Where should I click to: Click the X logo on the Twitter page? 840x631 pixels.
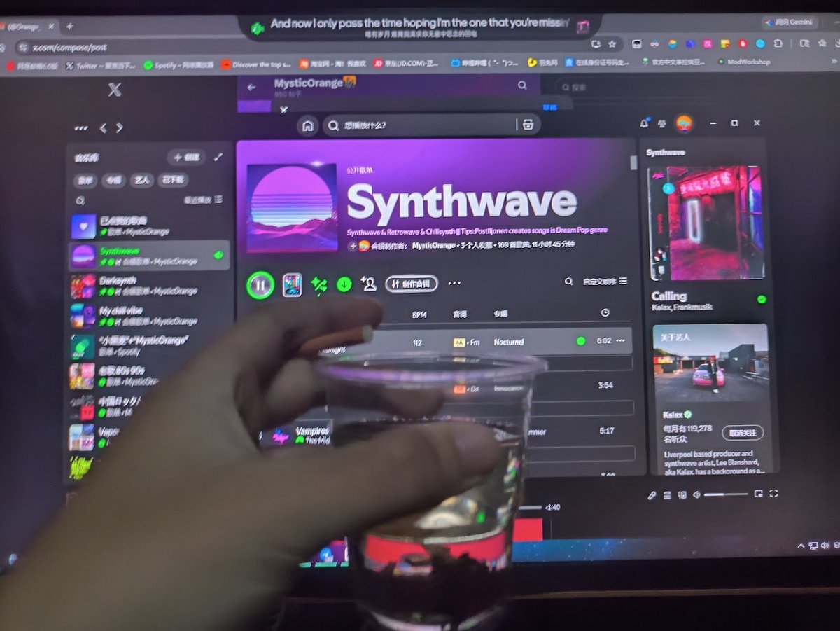click(115, 90)
